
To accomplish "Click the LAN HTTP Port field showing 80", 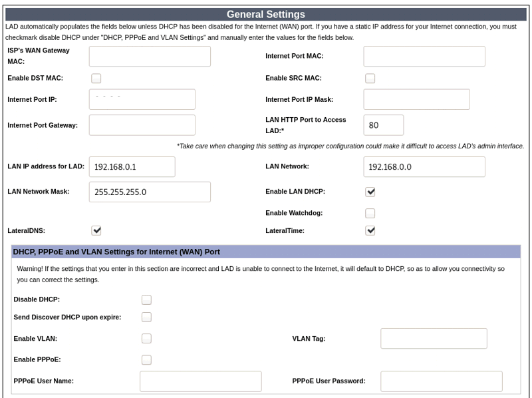I will coord(384,125).
